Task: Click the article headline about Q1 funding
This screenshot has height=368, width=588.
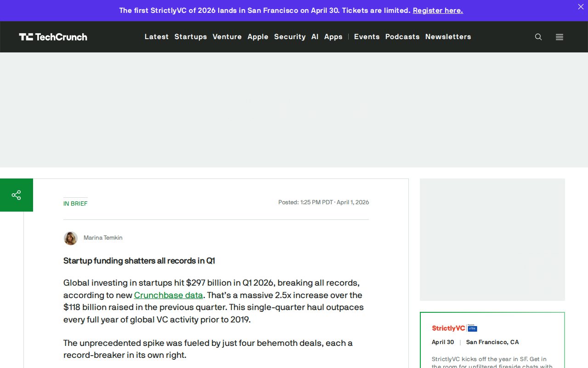Action: tap(139, 261)
